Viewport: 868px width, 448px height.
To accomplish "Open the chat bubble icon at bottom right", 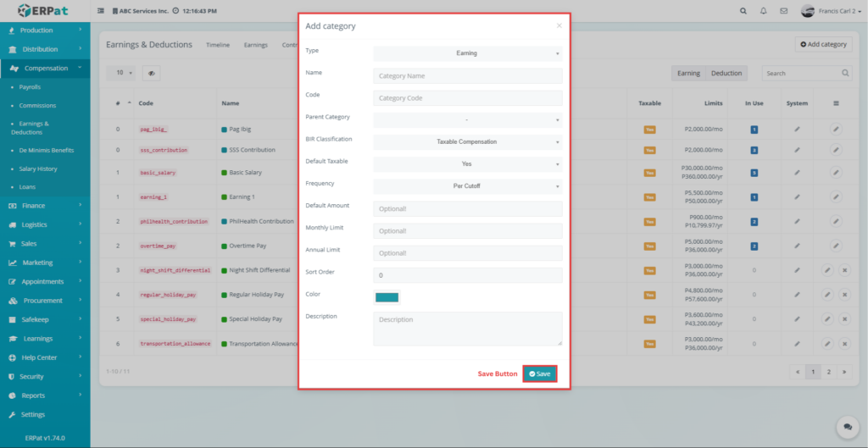I will (x=844, y=426).
